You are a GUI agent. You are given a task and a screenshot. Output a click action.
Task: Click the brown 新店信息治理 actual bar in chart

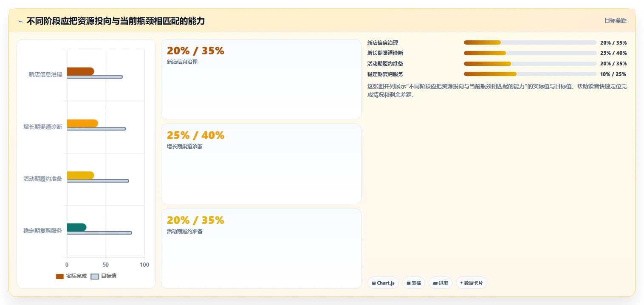[80, 71]
